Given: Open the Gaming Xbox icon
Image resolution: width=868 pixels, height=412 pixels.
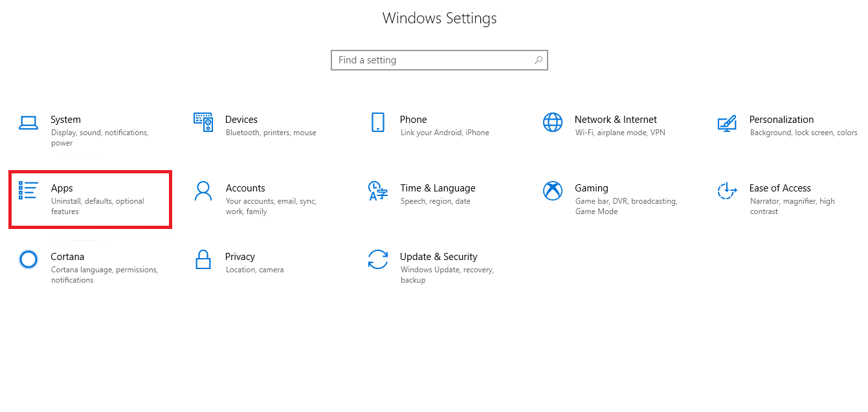Looking at the screenshot, I should [x=553, y=191].
